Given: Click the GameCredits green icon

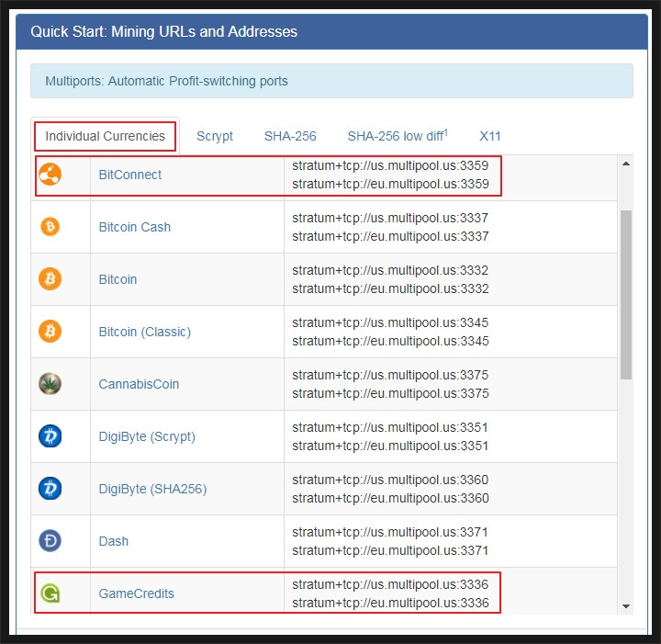Looking at the screenshot, I should (x=50, y=593).
